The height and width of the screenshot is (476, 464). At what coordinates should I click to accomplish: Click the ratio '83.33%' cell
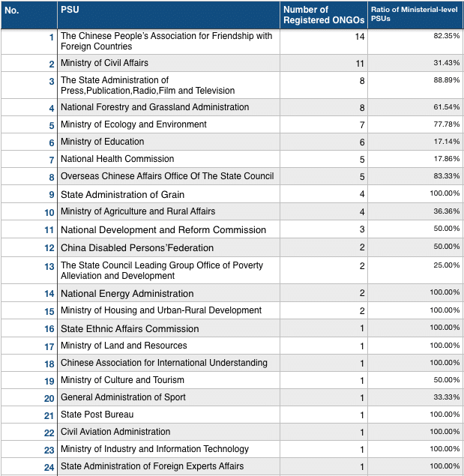point(415,176)
